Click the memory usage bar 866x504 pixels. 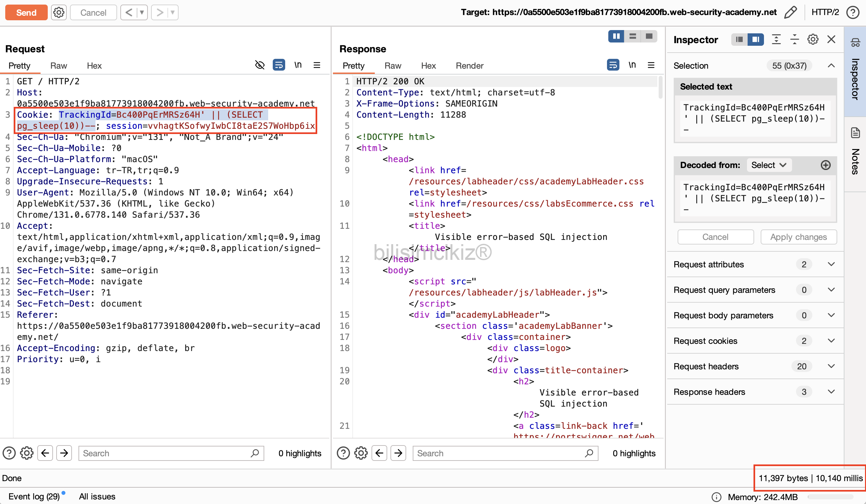[x=830, y=497]
